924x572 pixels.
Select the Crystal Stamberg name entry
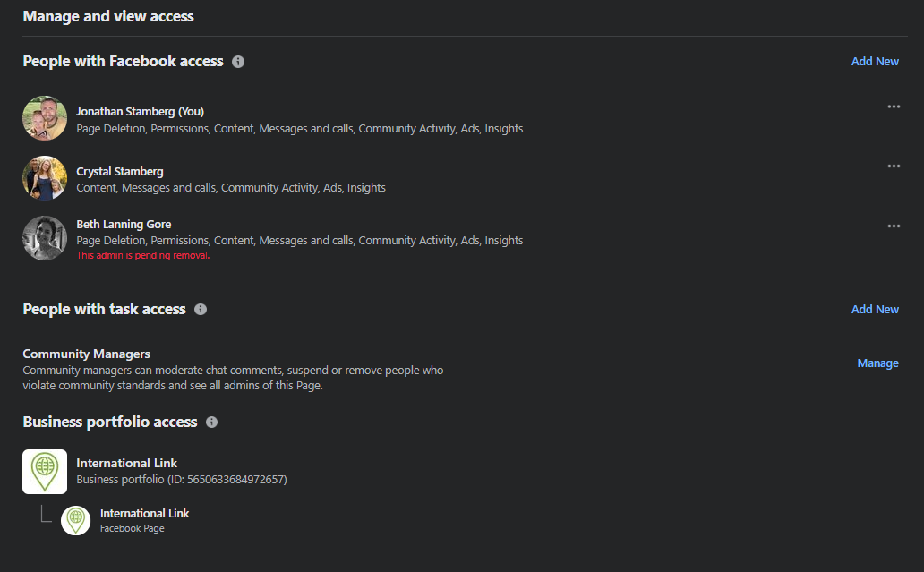[x=120, y=172]
